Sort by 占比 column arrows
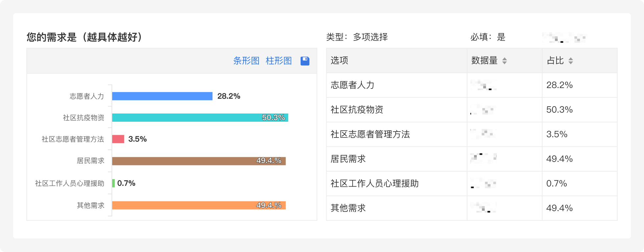This screenshot has height=252, width=644. click(x=571, y=61)
